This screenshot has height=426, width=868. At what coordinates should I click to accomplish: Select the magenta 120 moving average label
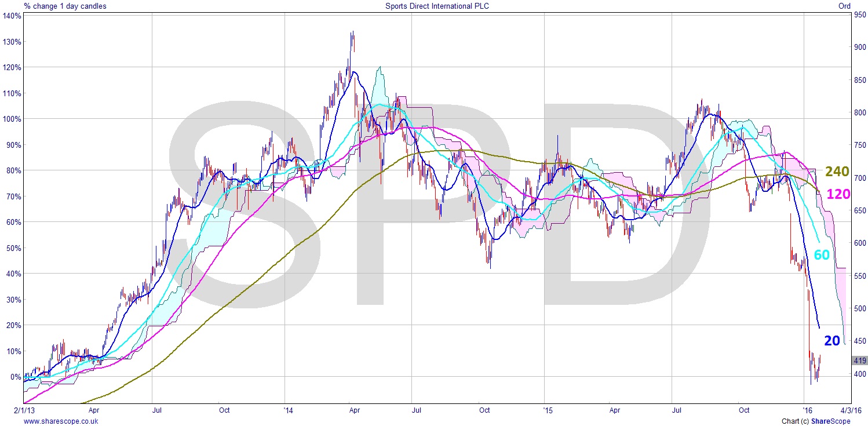click(838, 194)
